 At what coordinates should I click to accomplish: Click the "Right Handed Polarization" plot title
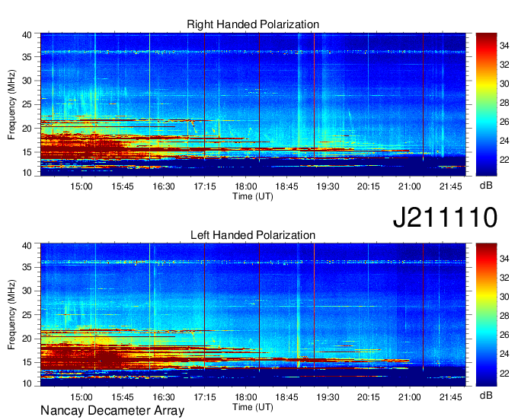(x=253, y=24)
